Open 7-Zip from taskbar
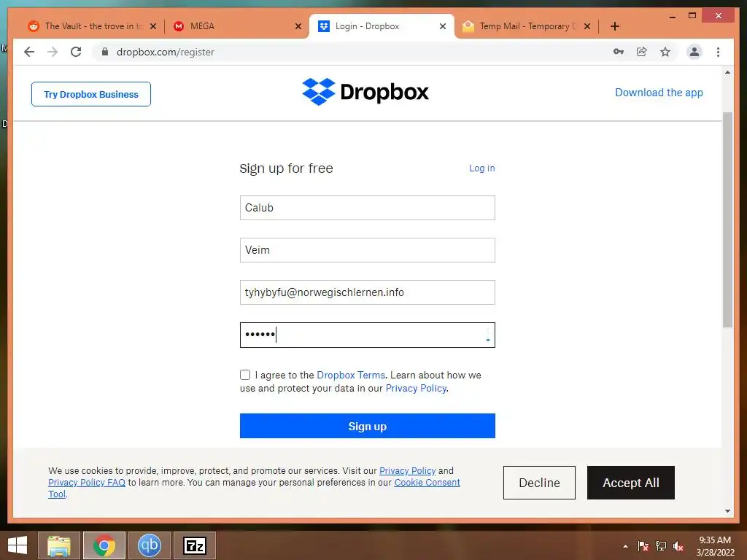This screenshot has height=560, width=747. point(194,545)
